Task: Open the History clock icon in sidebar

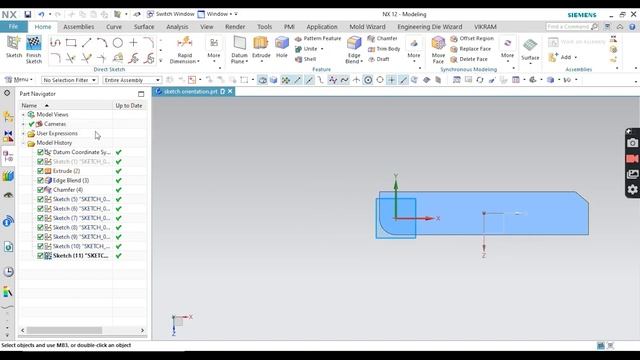Action: tap(8, 272)
